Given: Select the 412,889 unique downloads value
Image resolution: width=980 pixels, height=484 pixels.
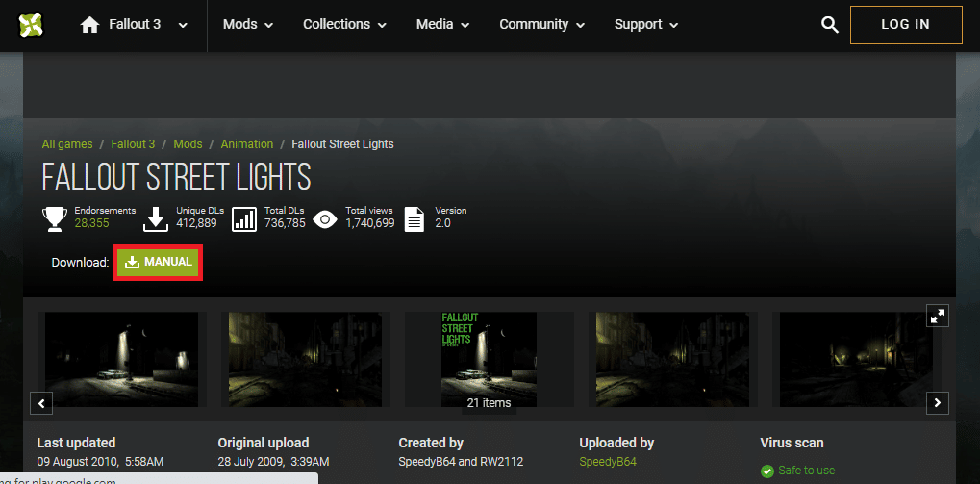Looking at the screenshot, I should tap(197, 223).
